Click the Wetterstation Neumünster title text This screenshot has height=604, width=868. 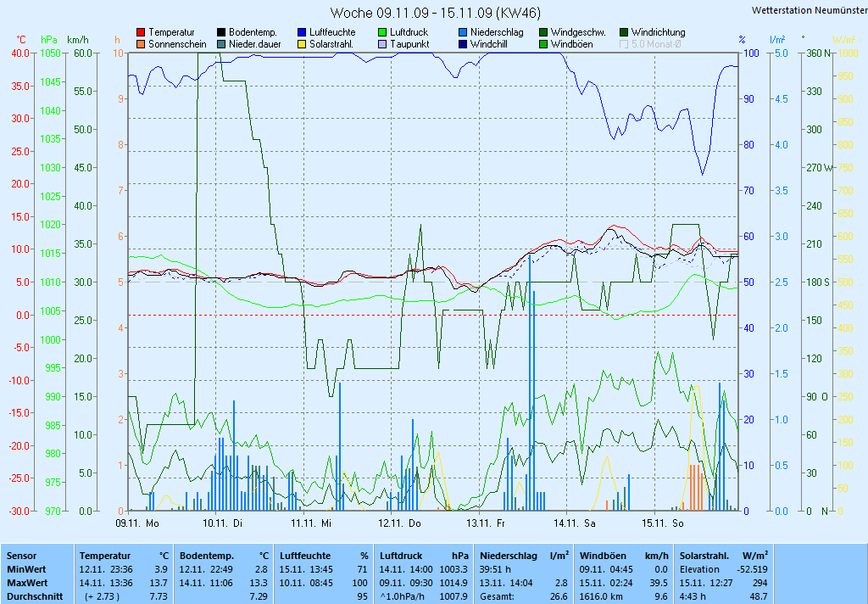[809, 10]
